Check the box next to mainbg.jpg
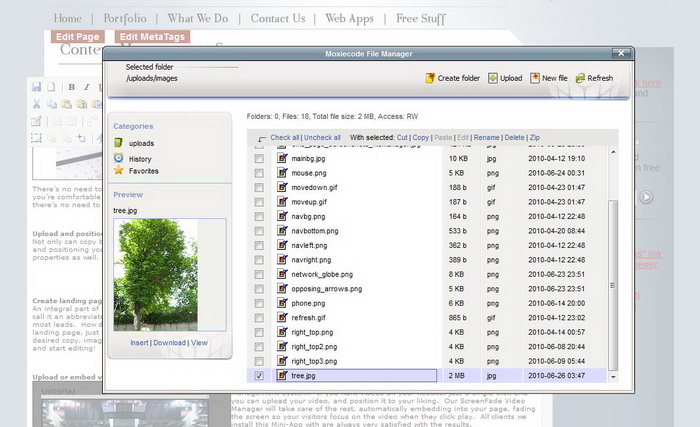Image resolution: width=700 pixels, height=427 pixels. click(x=259, y=159)
